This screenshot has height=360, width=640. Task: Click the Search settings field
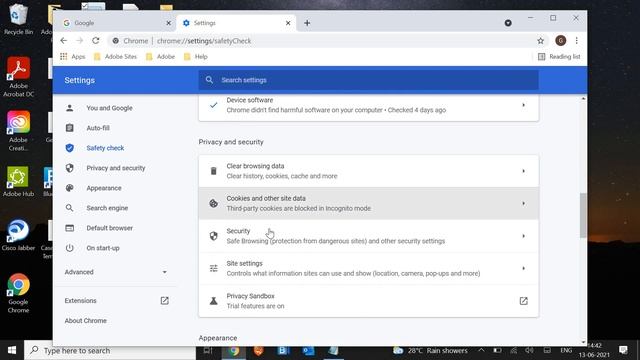tap(368, 80)
